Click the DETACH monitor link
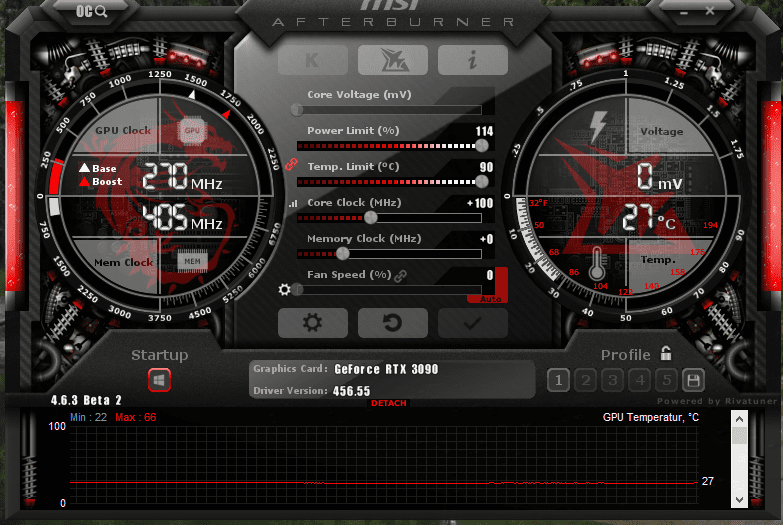Image resolution: width=783 pixels, height=525 pixels. coord(389,403)
